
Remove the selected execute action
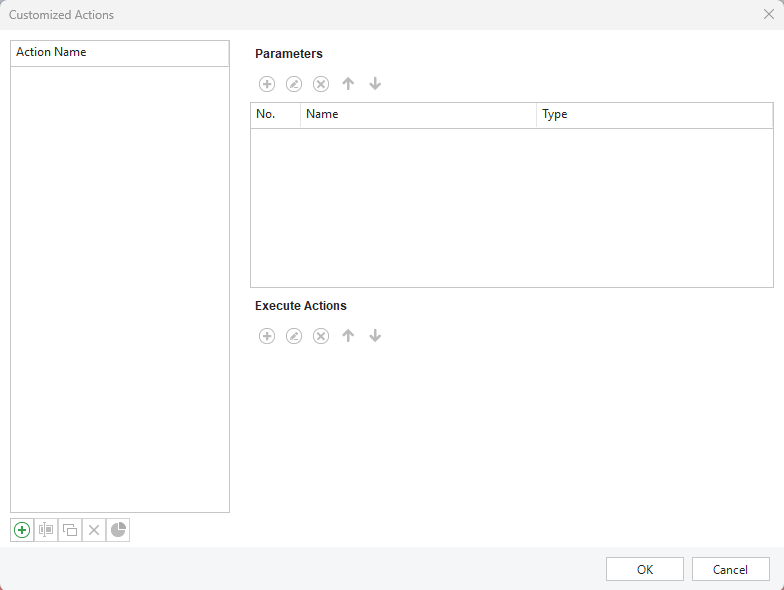(321, 336)
